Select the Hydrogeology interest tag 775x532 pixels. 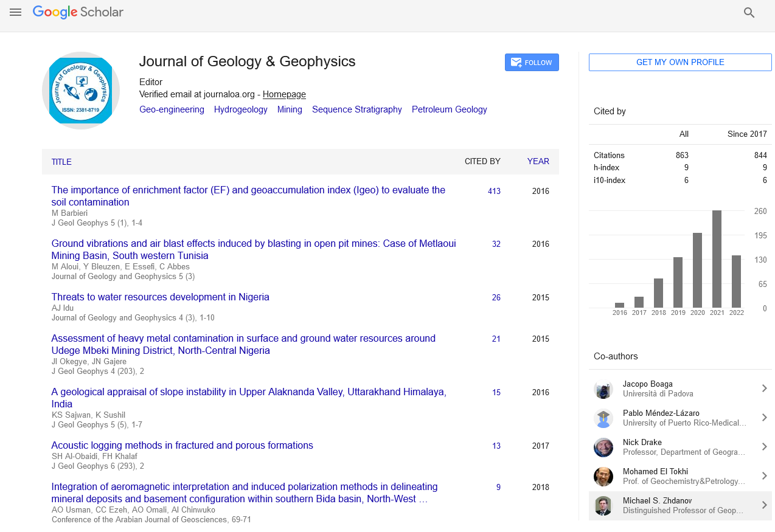coord(240,109)
